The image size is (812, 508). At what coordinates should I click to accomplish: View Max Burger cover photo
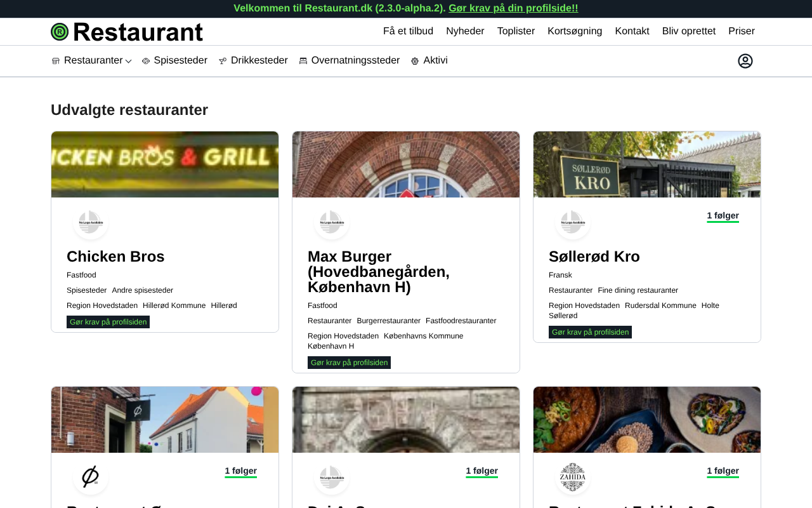[406, 164]
